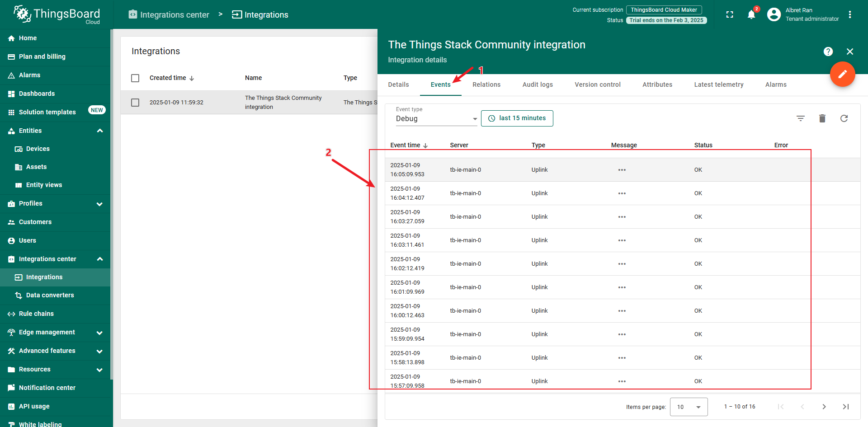Click Trial ends on Feb 3, 2025 status
This screenshot has height=427, width=868.
pos(666,20)
